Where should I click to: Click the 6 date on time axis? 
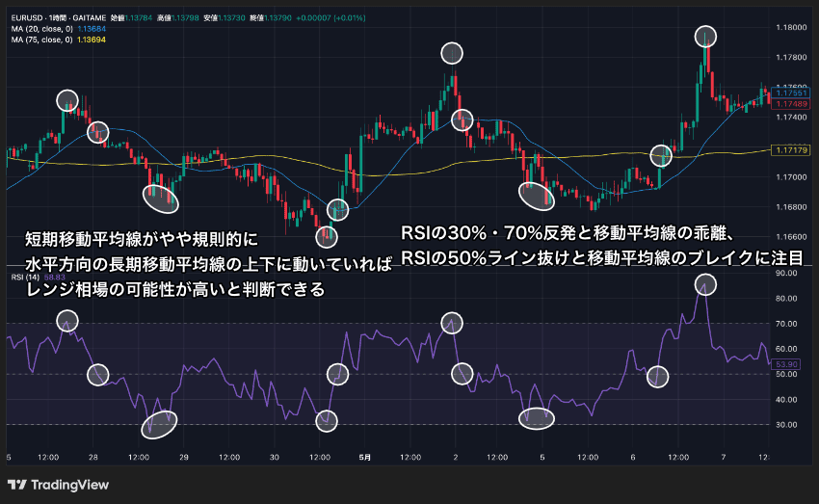(x=632, y=457)
